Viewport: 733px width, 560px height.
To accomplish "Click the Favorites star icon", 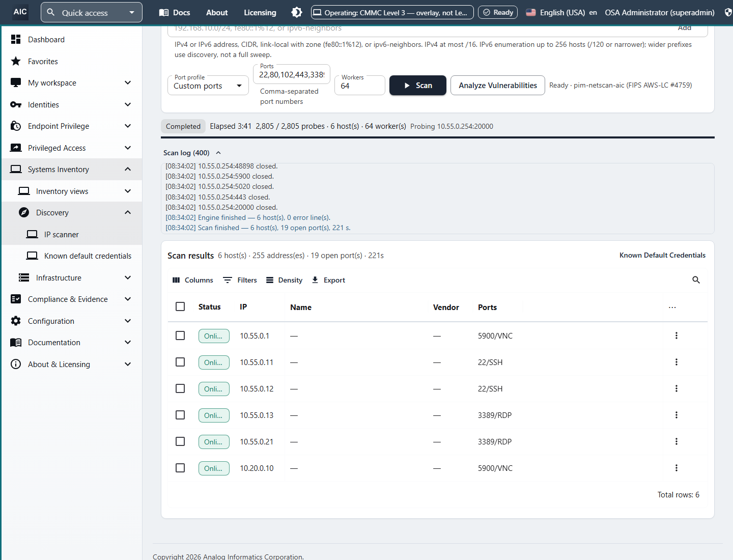I will 16,61.
